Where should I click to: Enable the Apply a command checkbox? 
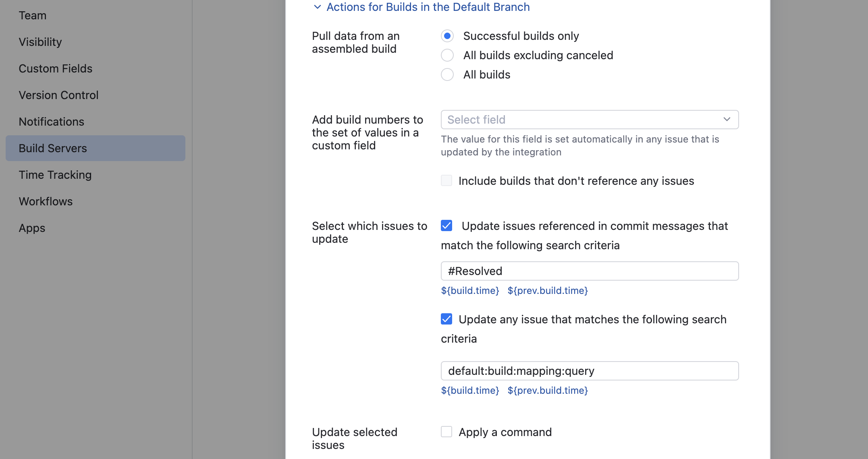point(446,432)
